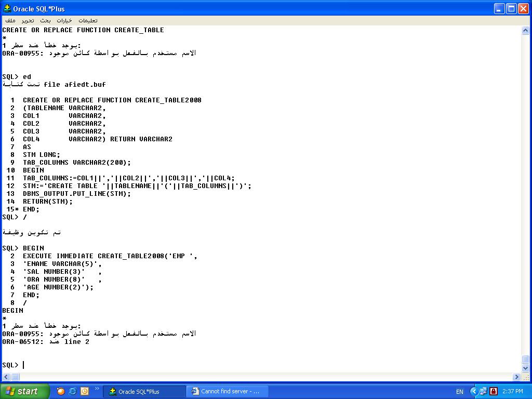Switch to Cannot find server taskbar window

[x=225, y=391]
